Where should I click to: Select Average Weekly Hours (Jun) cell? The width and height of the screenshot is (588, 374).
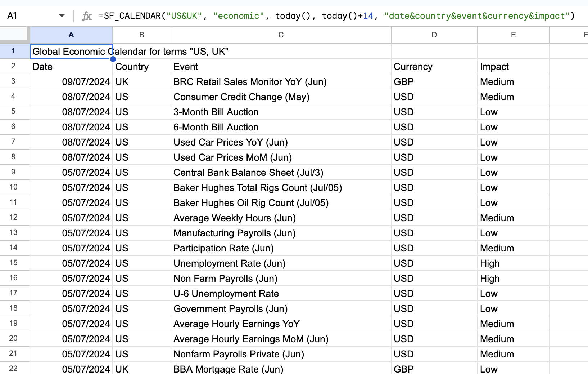(281, 218)
